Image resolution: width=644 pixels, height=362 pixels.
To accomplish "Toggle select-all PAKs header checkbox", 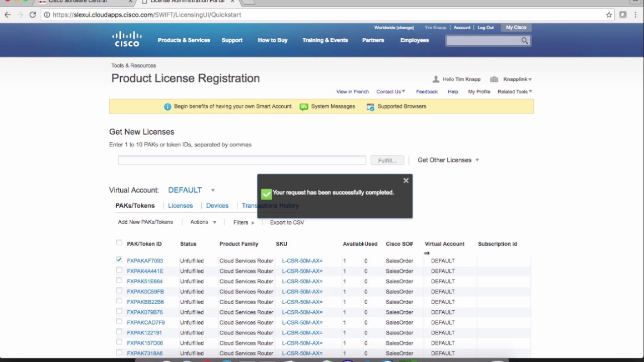I will tap(119, 243).
